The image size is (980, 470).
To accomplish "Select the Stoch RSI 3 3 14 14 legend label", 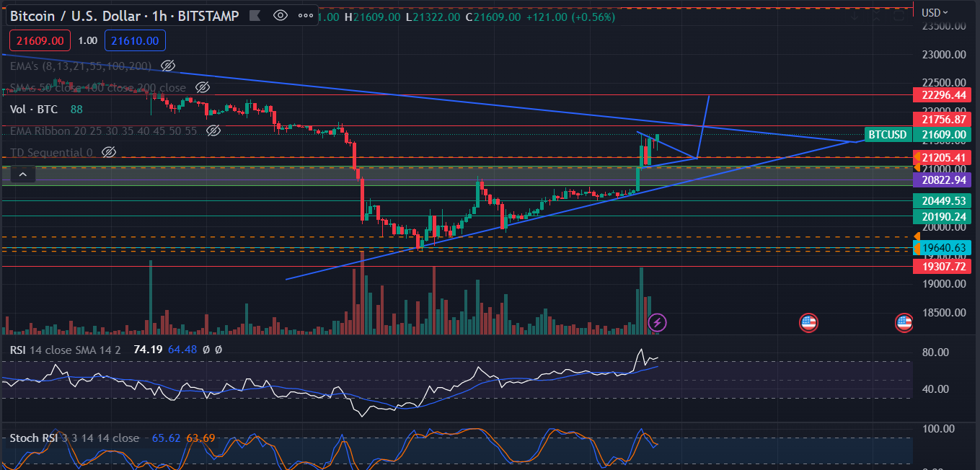I will (x=75, y=438).
